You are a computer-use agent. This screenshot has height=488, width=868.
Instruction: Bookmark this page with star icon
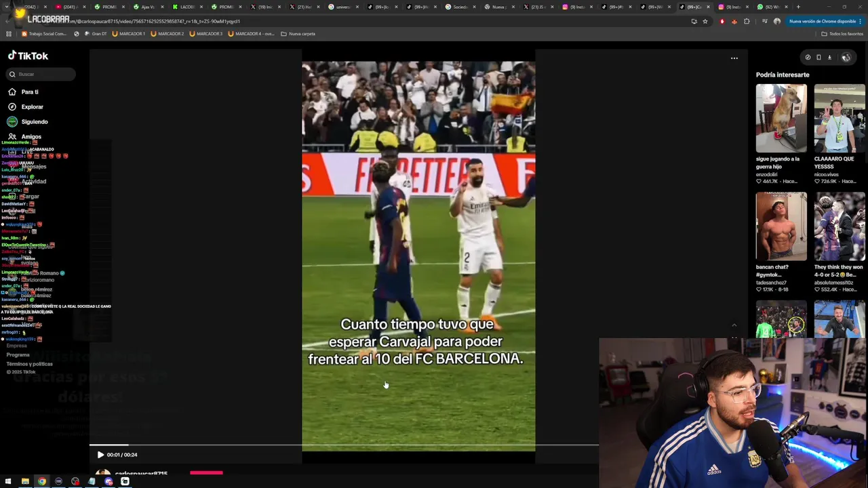705,21
